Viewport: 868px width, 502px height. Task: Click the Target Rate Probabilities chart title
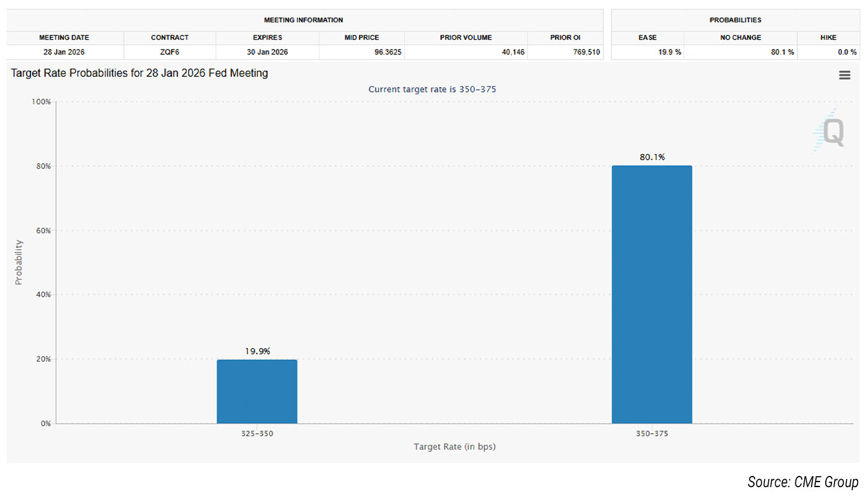(139, 73)
